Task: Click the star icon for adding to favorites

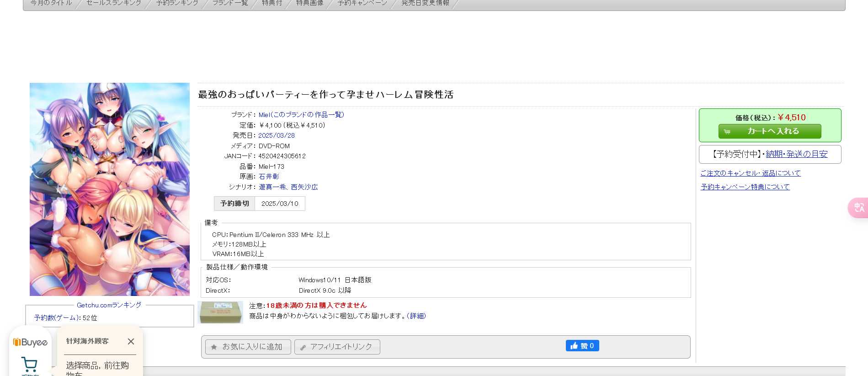Action: [x=214, y=347]
